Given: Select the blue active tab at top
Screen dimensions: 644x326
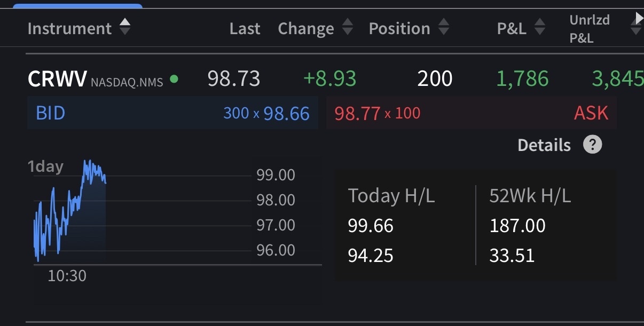Looking at the screenshot, I should [77, 6].
